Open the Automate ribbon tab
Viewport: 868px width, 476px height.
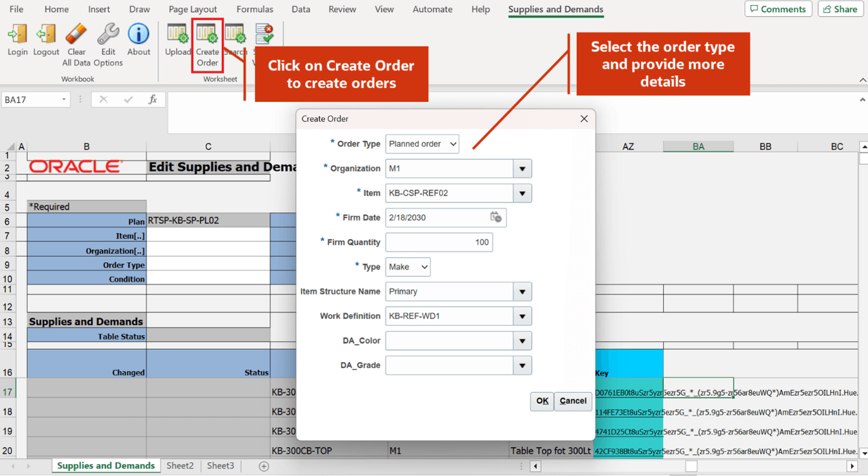coord(432,9)
